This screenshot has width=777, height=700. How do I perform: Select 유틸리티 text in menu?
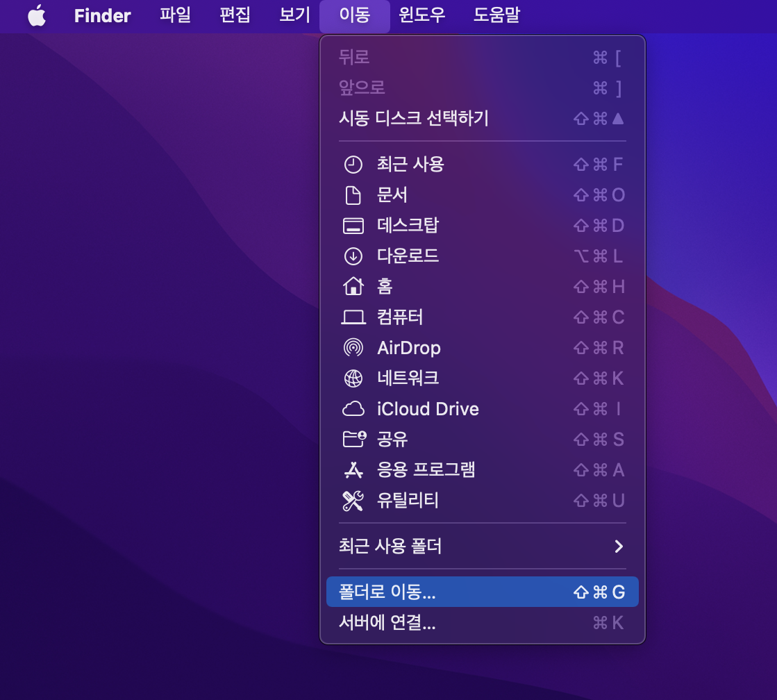pos(408,501)
